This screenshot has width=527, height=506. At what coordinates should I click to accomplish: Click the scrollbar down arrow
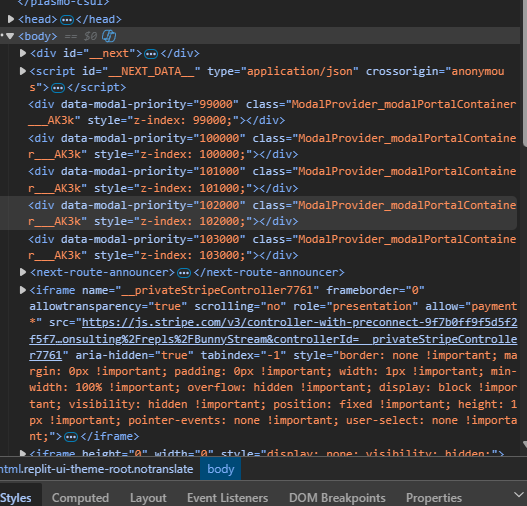[x=525, y=445]
